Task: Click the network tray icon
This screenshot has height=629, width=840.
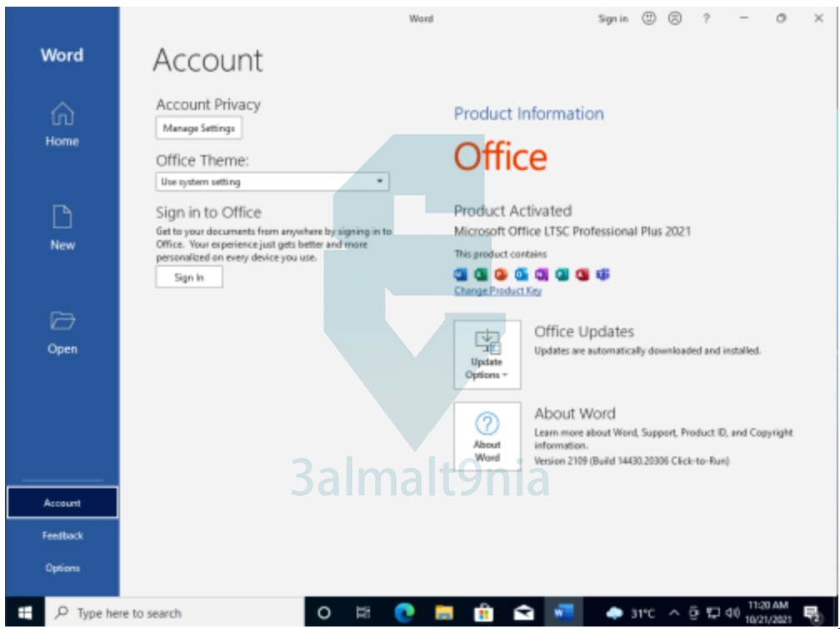Action: (x=713, y=613)
